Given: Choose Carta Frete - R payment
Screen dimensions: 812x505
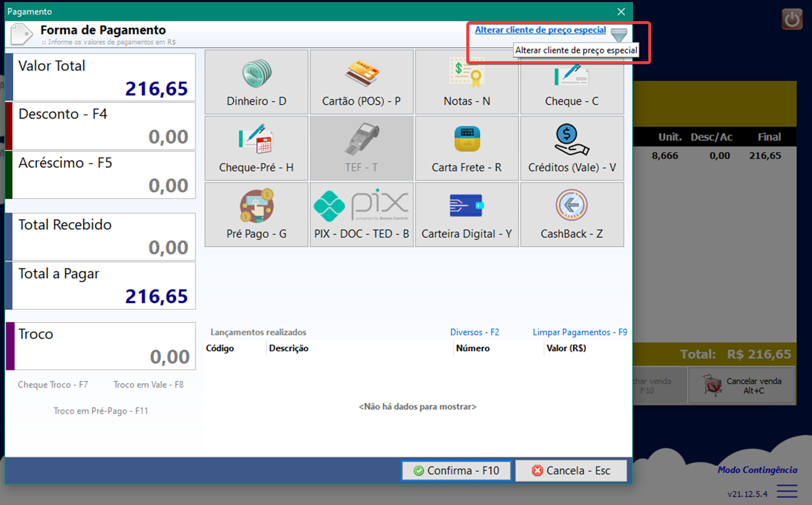Looking at the screenshot, I should [466, 149].
